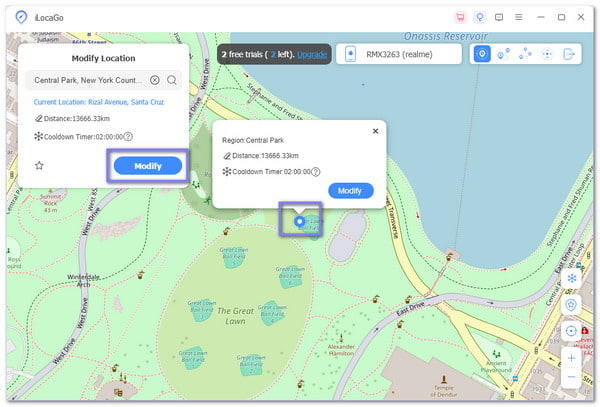
Task: Click "Onassis Reservoir" label on map
Action: point(446,36)
